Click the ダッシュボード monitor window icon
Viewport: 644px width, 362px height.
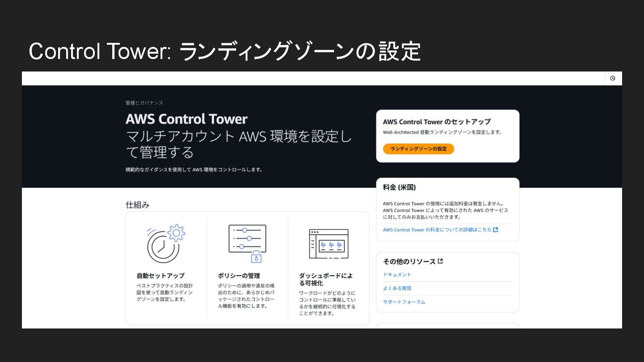click(x=329, y=244)
